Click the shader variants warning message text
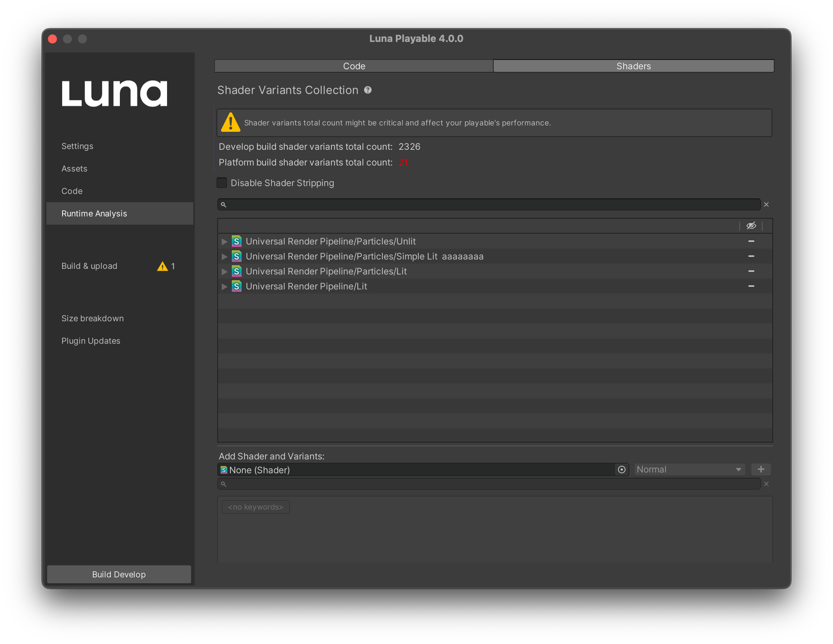The image size is (833, 644). point(397,123)
